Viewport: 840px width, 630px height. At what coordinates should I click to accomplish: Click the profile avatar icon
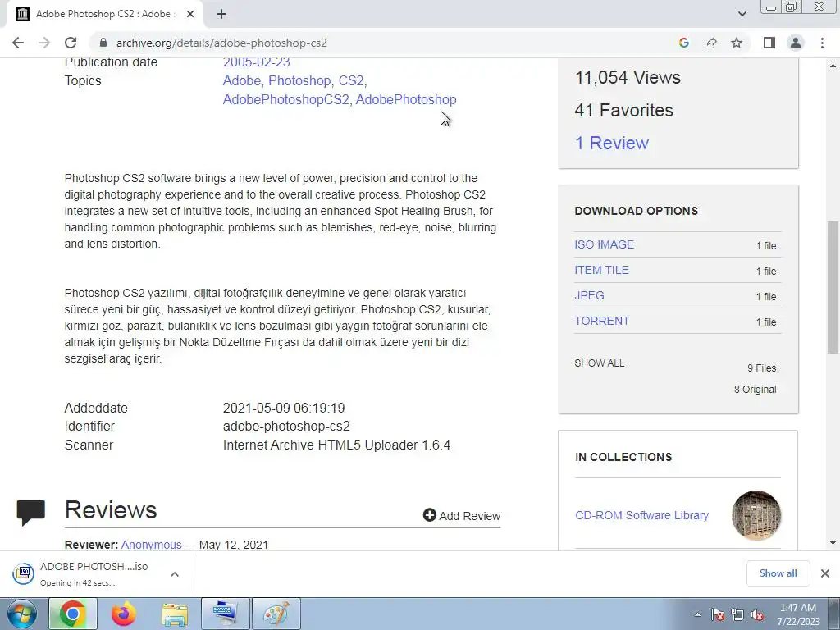[x=796, y=43]
